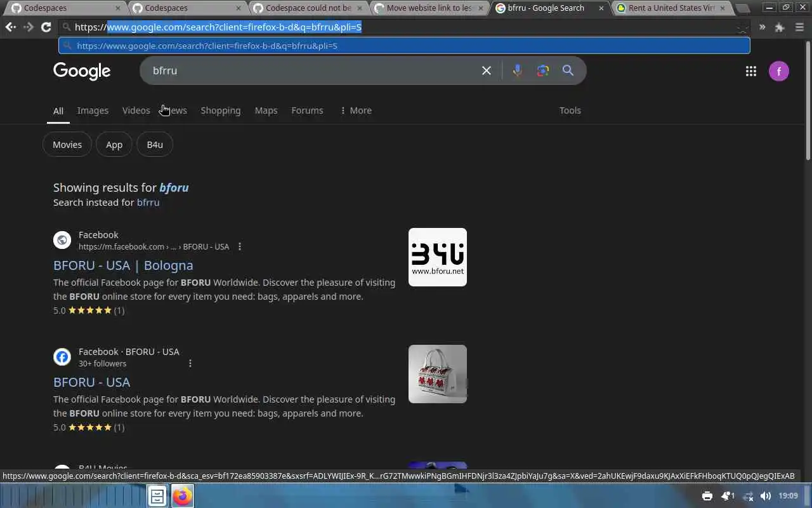Submit search with magnifier icon
Screen dimensions: 812x508
click(x=568, y=70)
